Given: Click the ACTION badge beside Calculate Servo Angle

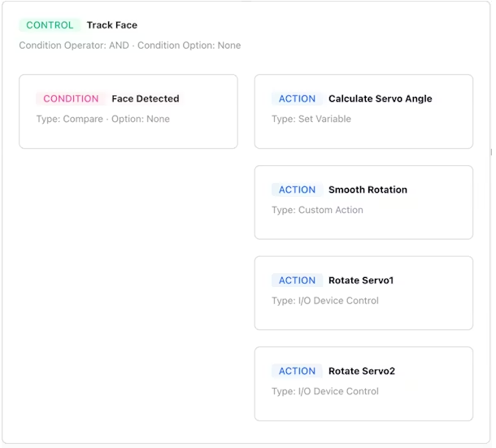Looking at the screenshot, I should tap(297, 98).
